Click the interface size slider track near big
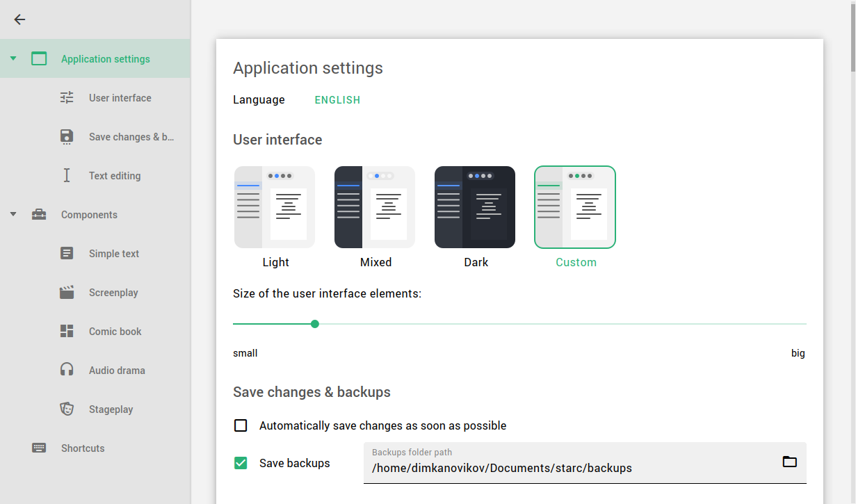Viewport: 856px width, 504px height. pos(786,324)
